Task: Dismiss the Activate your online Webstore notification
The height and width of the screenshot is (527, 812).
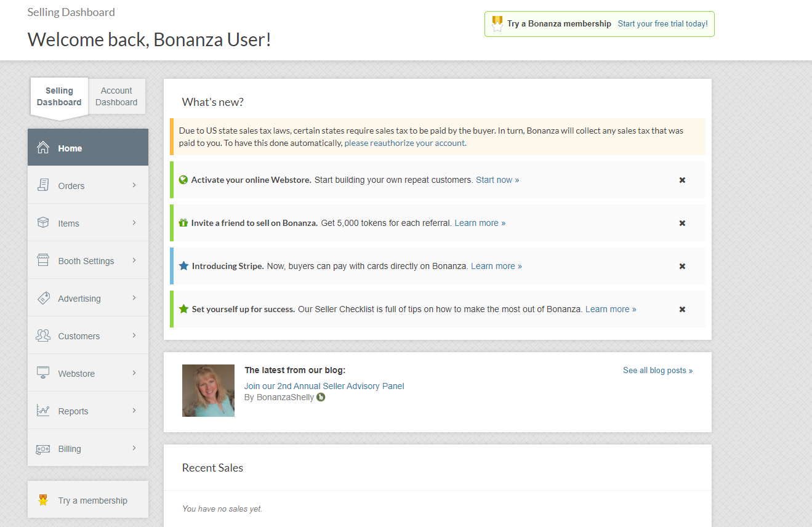Action: pyautogui.click(x=682, y=180)
